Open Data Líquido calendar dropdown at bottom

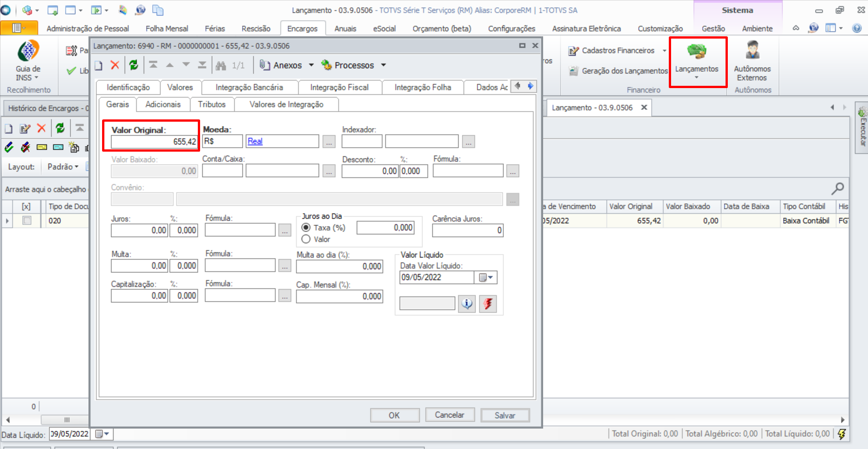pos(102,434)
